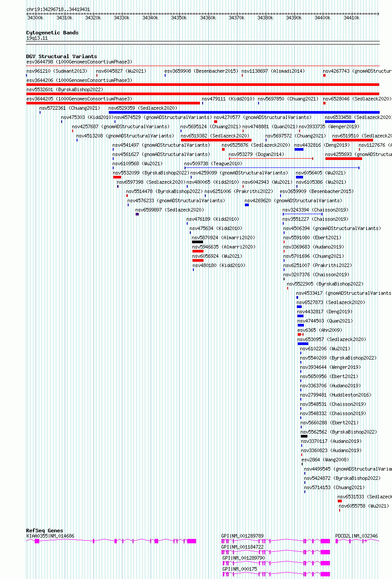
Task: Open variant nsv4257687 (gnomADStructuralVariants)
Action: point(121,127)
